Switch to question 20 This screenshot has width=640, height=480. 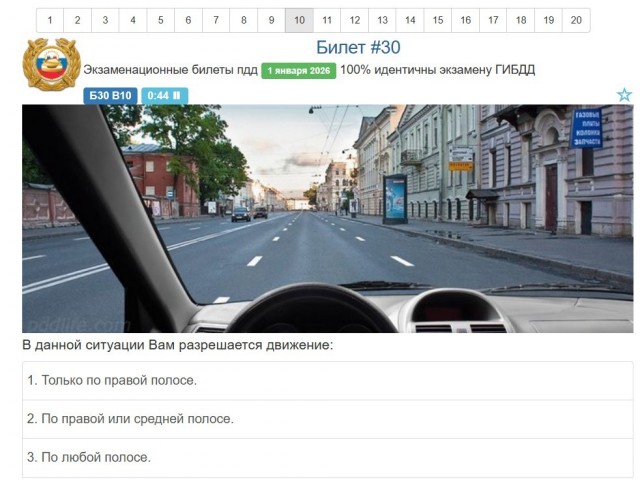[x=576, y=20]
